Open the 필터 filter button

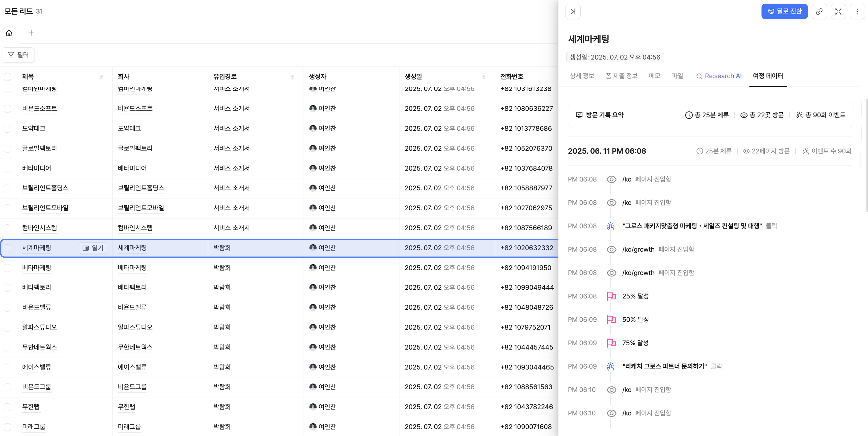point(18,55)
